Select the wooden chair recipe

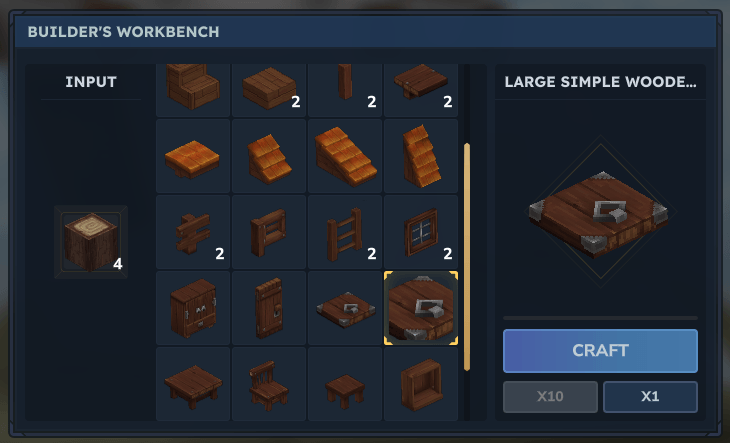point(269,383)
